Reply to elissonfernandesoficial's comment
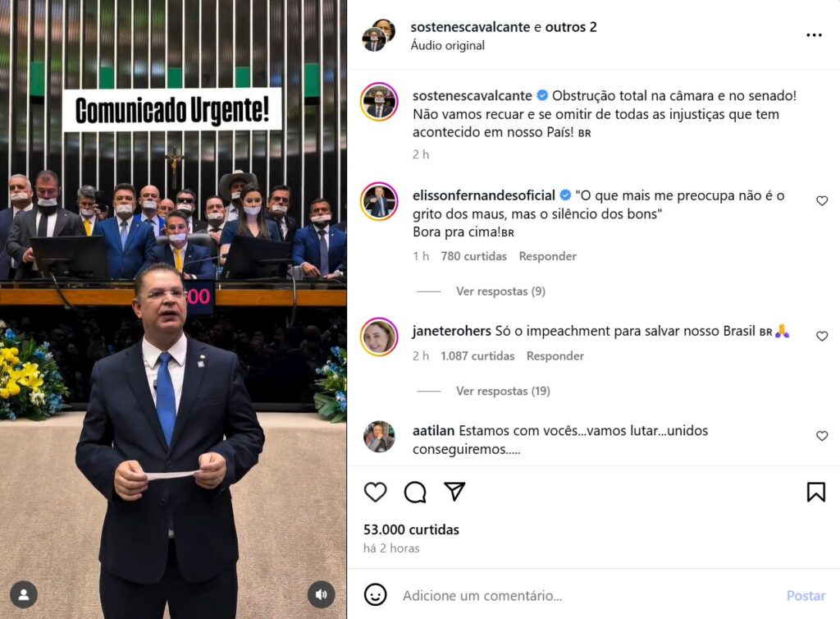Screen dimensions: 840x619 547,256
